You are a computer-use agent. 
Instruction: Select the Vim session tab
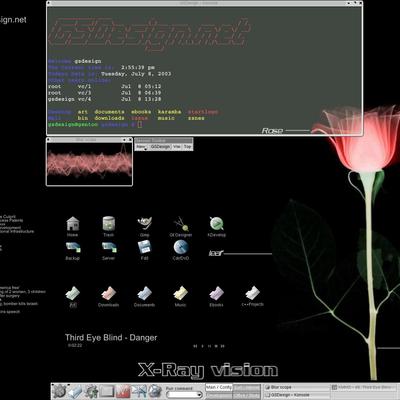point(177,147)
